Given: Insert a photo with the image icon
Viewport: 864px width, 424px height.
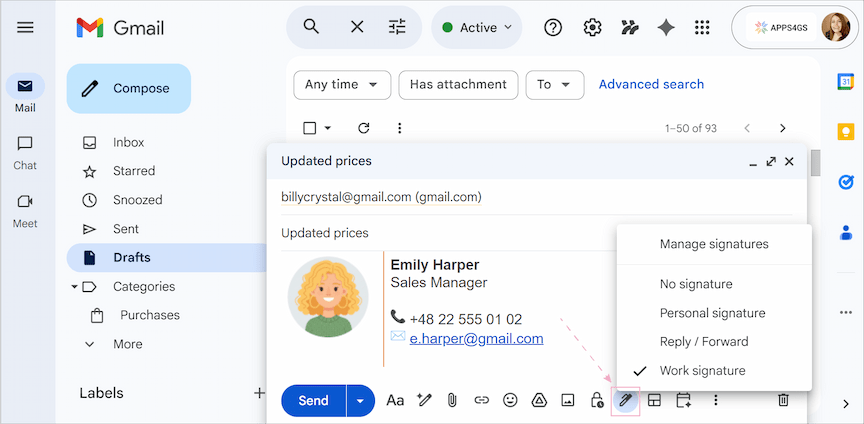Looking at the screenshot, I should 568,401.
